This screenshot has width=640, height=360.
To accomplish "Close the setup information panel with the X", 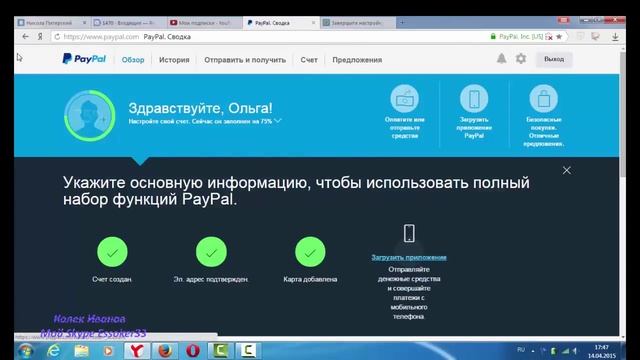I will tap(567, 170).
